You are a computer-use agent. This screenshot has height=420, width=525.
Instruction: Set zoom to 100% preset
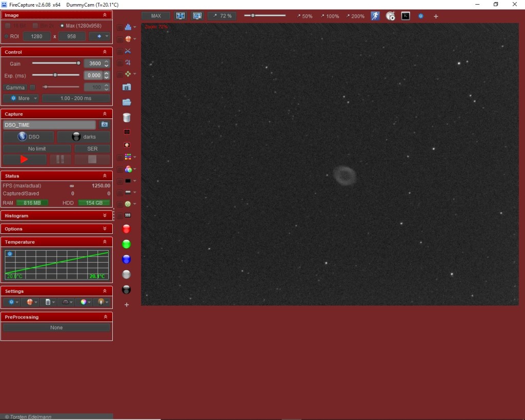(x=329, y=16)
